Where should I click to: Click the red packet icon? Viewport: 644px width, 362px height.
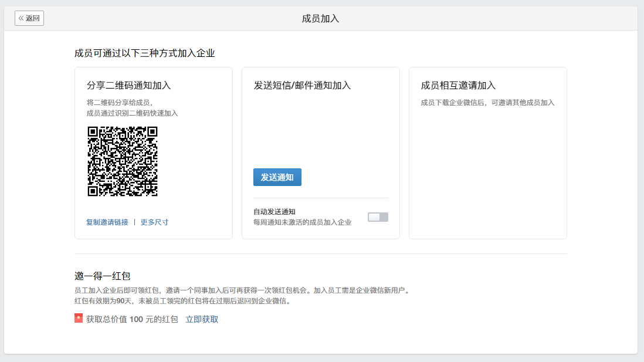(79, 318)
